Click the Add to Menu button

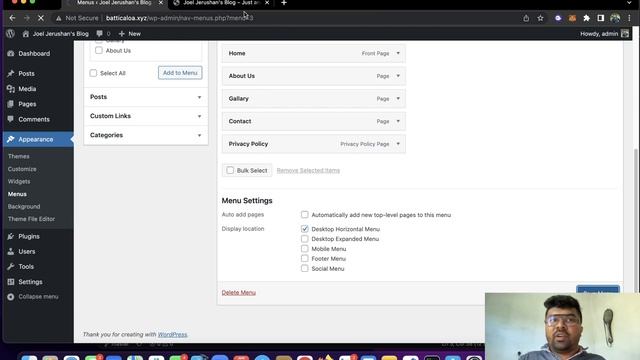tap(180, 73)
